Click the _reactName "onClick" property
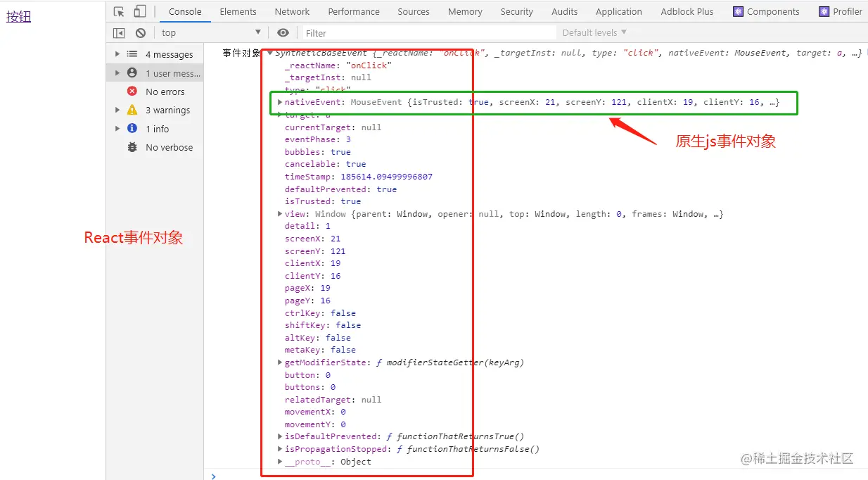Viewport: 868px width, 480px height. (x=338, y=65)
